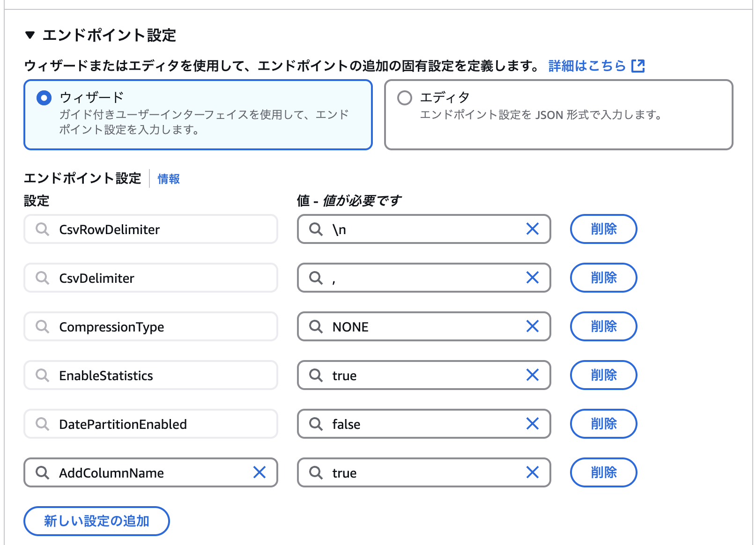Collapse the エンドポイント設定 section triangle
This screenshot has width=756, height=545.
[x=30, y=35]
